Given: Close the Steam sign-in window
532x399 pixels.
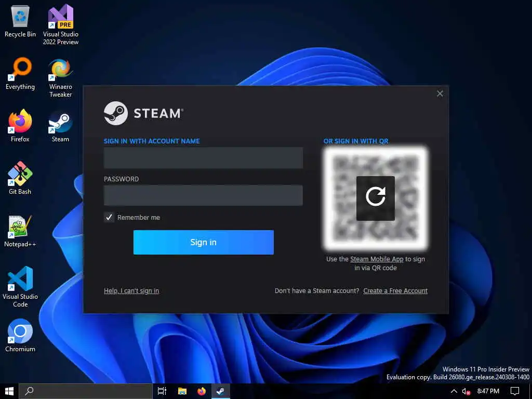Looking at the screenshot, I should click(x=440, y=94).
